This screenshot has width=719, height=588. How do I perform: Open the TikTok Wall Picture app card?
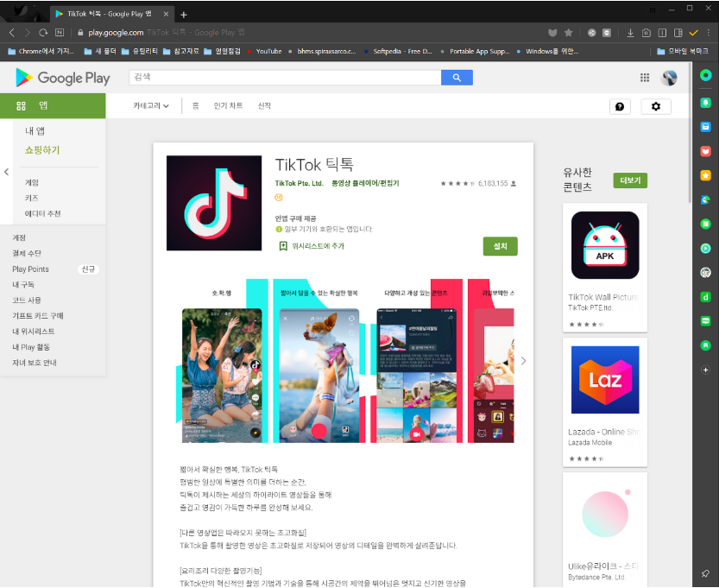coord(605,268)
